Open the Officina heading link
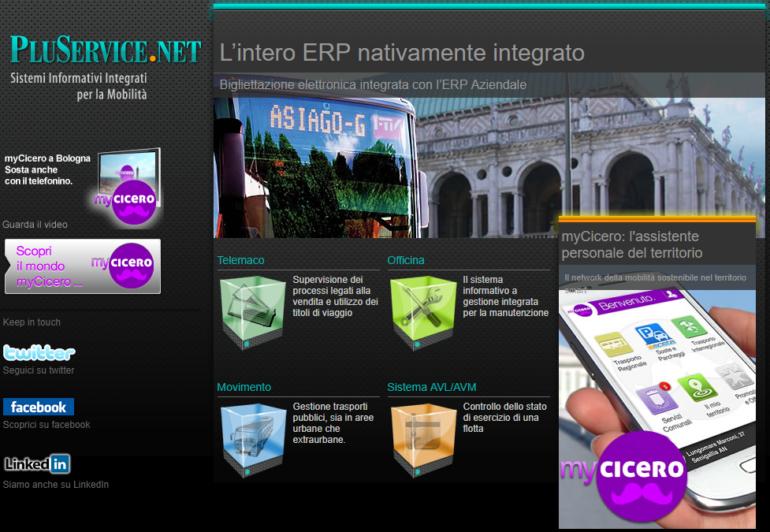The height and width of the screenshot is (532, 770). pos(406,260)
